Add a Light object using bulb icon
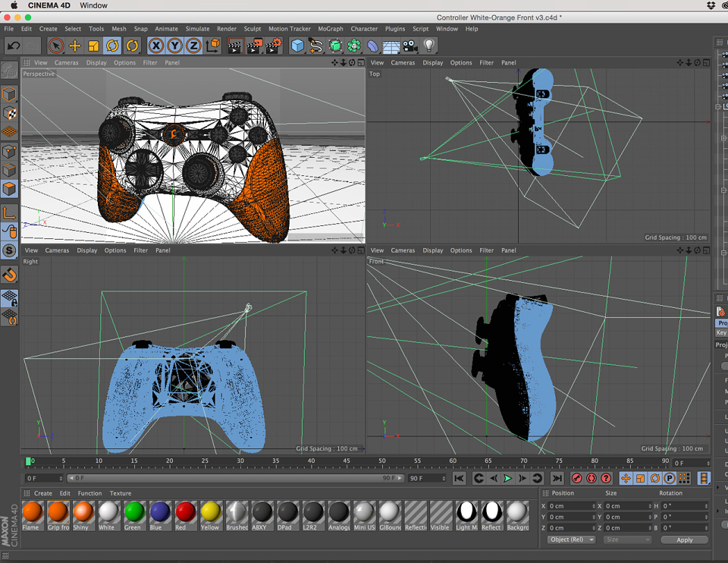728x563 pixels. [x=429, y=46]
